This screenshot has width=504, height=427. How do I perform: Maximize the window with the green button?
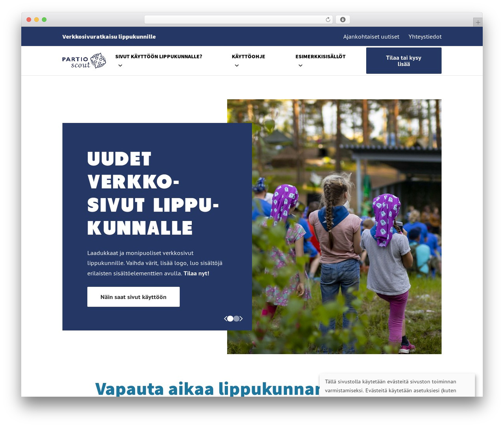[44, 20]
